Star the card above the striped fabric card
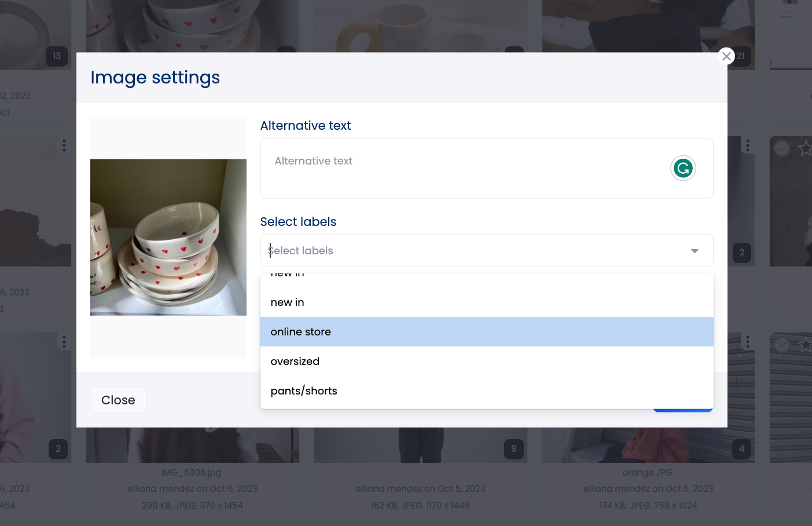This screenshot has width=812, height=526. point(805,148)
